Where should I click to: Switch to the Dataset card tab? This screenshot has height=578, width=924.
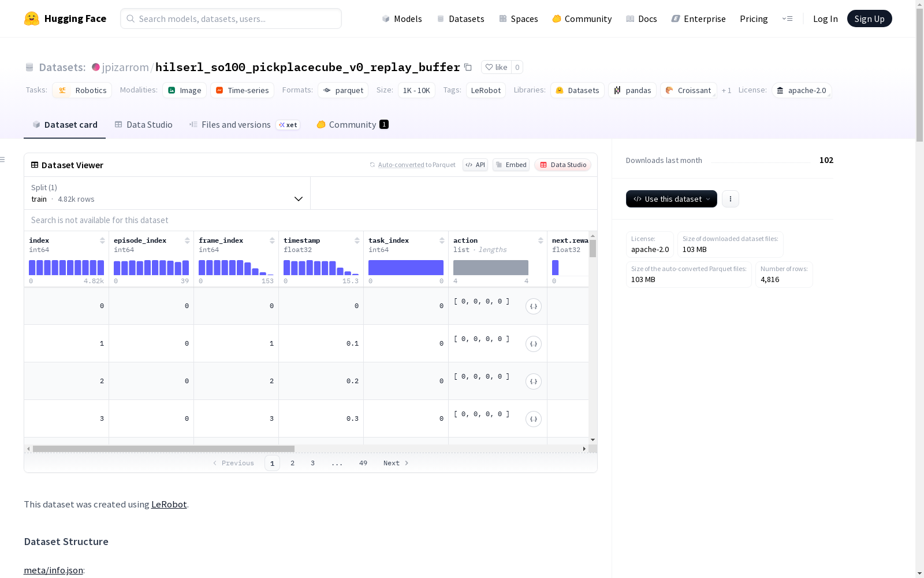[65, 125]
